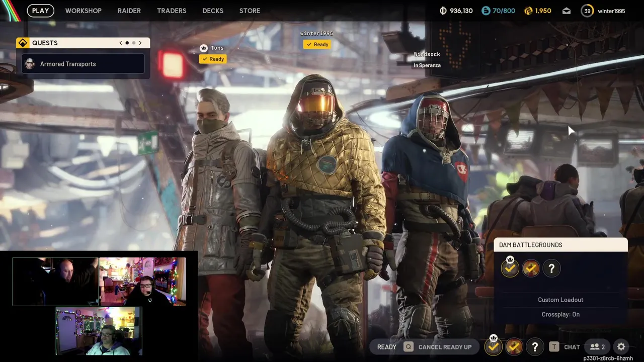The height and width of the screenshot is (362, 644).
Task: Open the Armored Transports quest
Action: coord(84,64)
